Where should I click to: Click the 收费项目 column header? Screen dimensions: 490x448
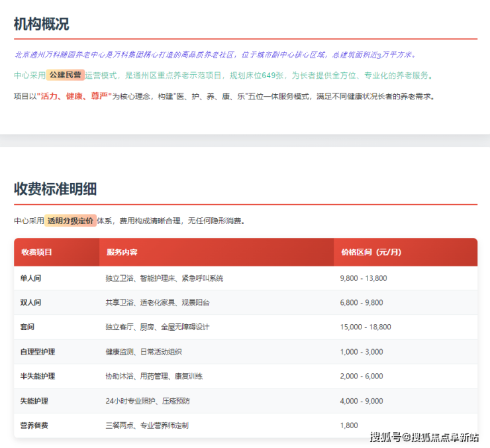(36, 252)
